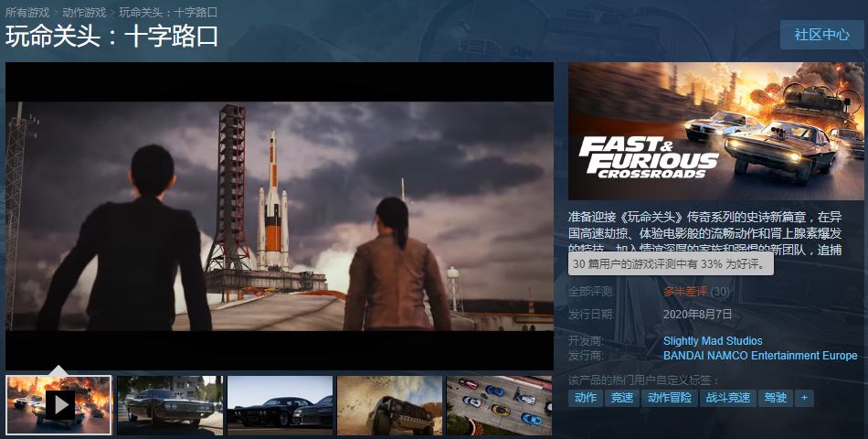This screenshot has height=439, width=868.
Task: Click the 发行商 label
Action: pyautogui.click(x=587, y=355)
